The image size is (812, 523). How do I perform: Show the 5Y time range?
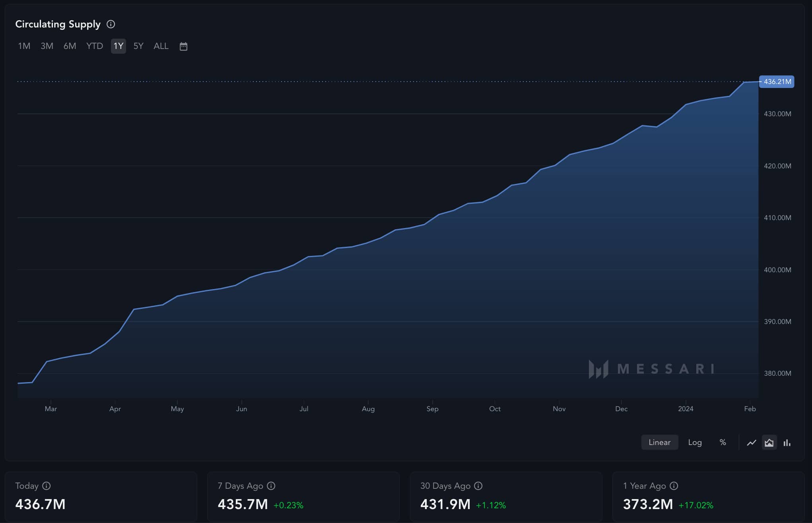138,46
